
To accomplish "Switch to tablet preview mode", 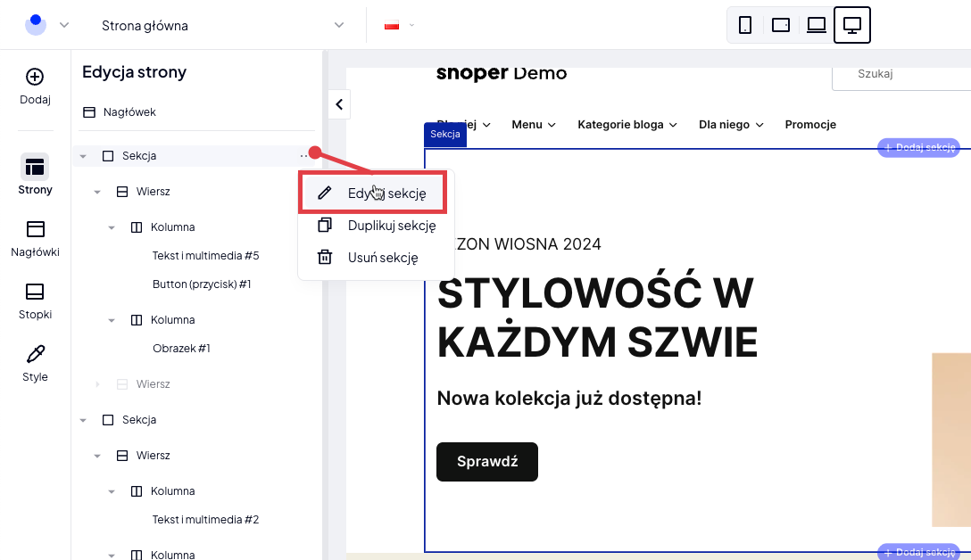I will click(x=781, y=25).
